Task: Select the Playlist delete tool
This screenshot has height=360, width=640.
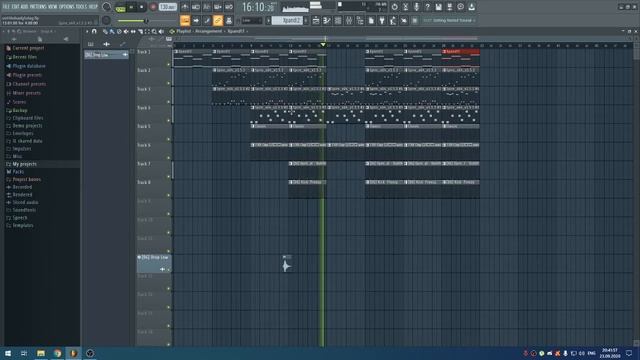Action: pyautogui.click(x=119, y=31)
